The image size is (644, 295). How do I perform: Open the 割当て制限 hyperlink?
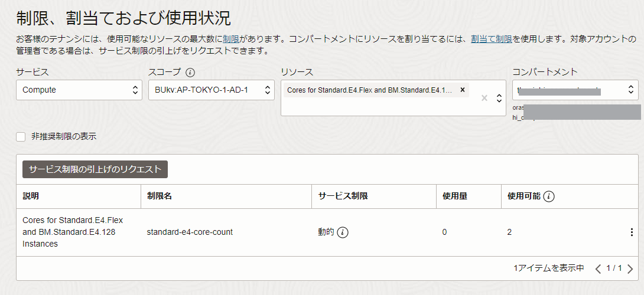coord(492,39)
